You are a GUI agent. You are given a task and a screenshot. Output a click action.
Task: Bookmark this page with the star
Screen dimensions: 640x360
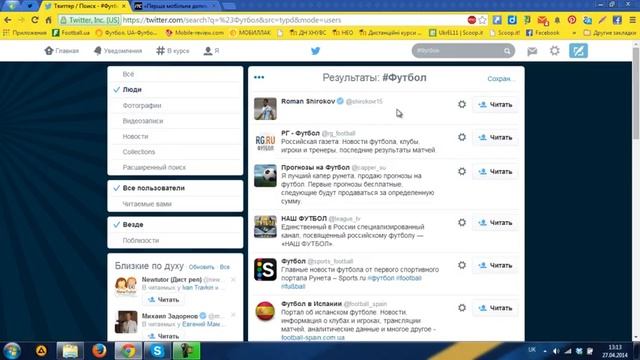pos(482,20)
